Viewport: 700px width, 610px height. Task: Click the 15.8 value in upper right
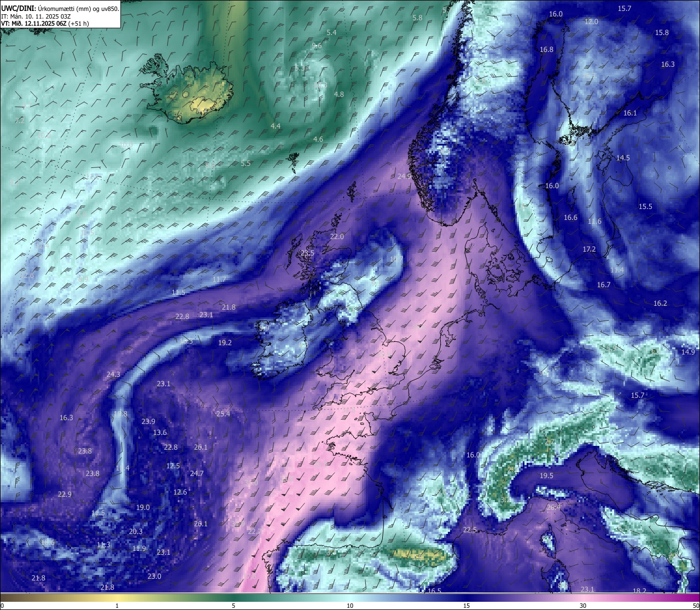point(662,32)
